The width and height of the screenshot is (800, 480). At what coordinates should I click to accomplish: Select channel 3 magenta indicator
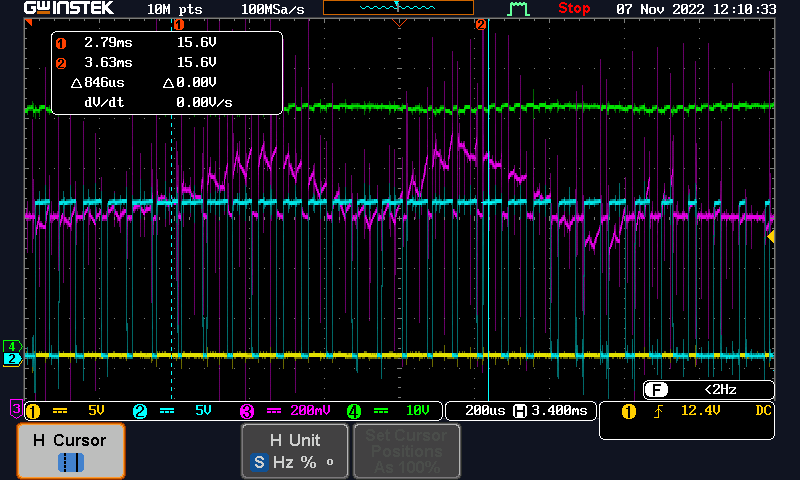[x=247, y=411]
